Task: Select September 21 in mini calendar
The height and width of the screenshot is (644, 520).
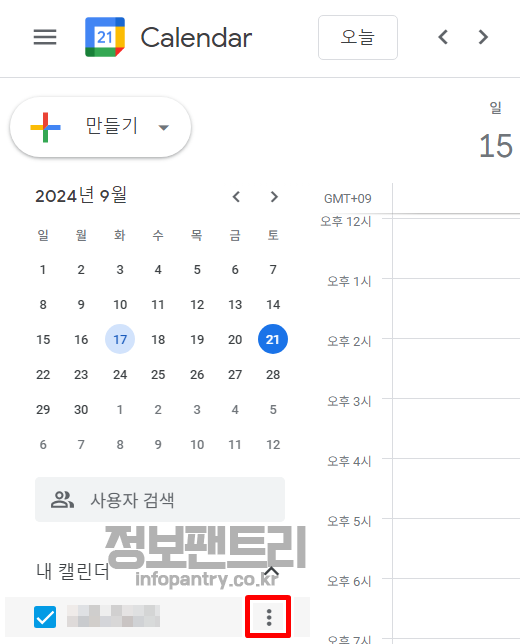Action: [273, 339]
